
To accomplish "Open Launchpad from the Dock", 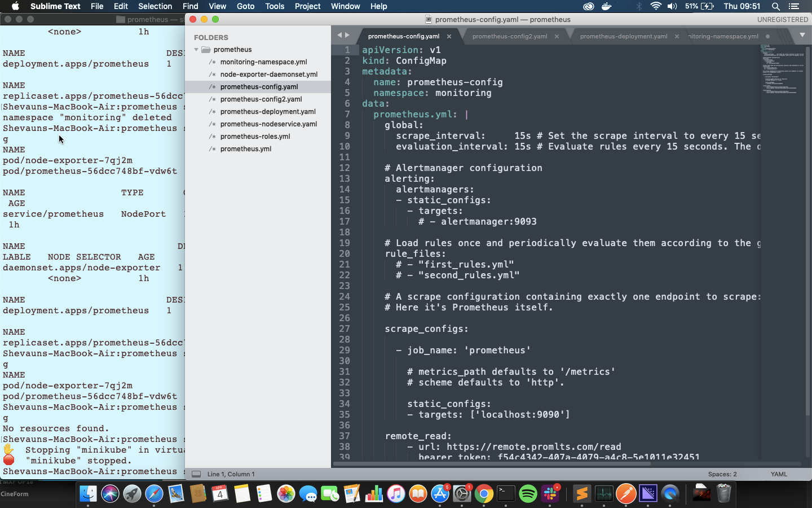I will [132, 493].
